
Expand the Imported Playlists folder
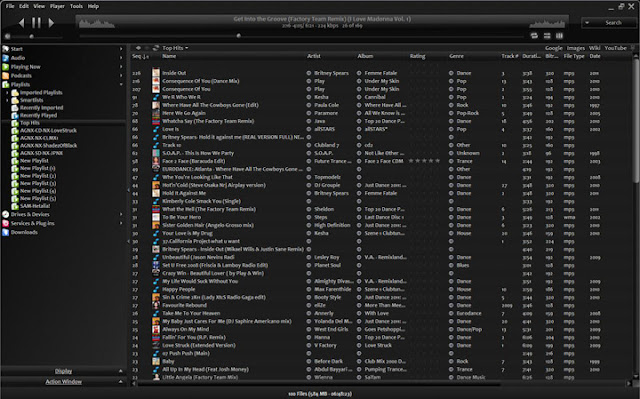7,93
